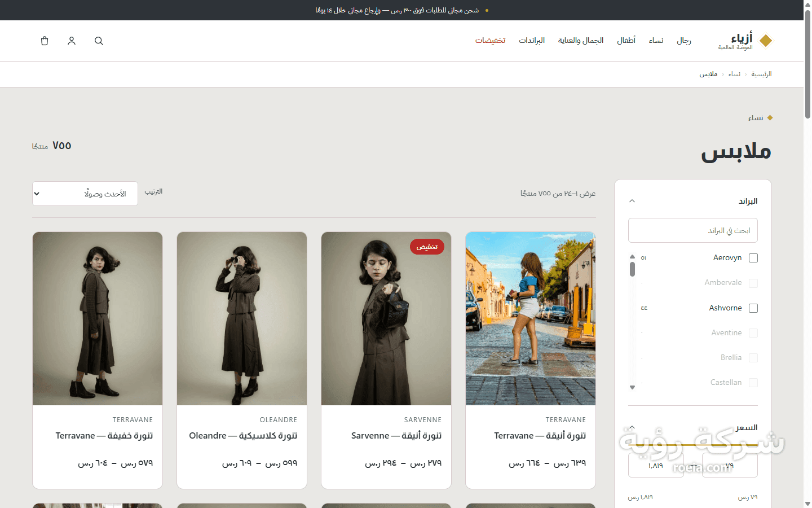The image size is (812, 508).
Task: Focus the minimum price field showing ٧٩
Action: 730,466
